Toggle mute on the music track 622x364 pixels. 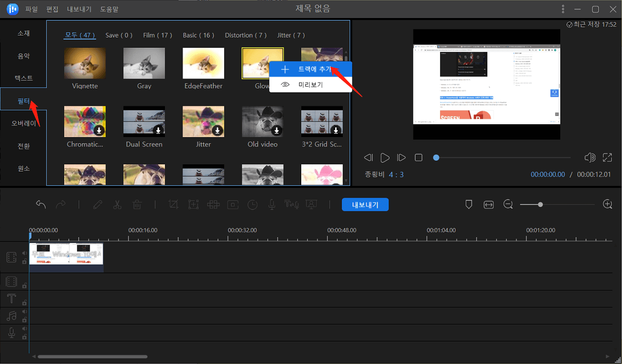pyautogui.click(x=24, y=312)
